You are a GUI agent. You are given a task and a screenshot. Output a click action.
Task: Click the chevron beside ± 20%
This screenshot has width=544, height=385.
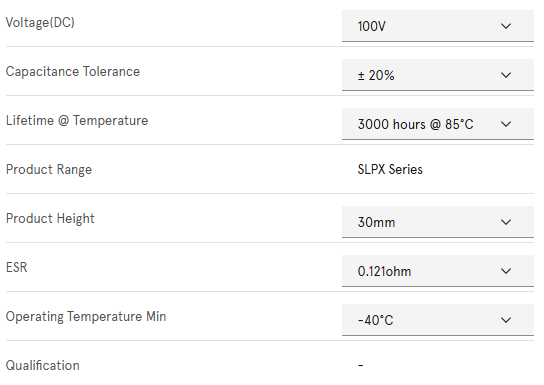(x=506, y=75)
